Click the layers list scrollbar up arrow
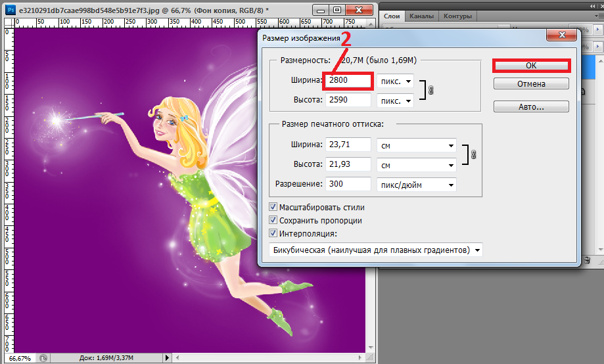The height and width of the screenshot is (364, 604). pos(601,61)
